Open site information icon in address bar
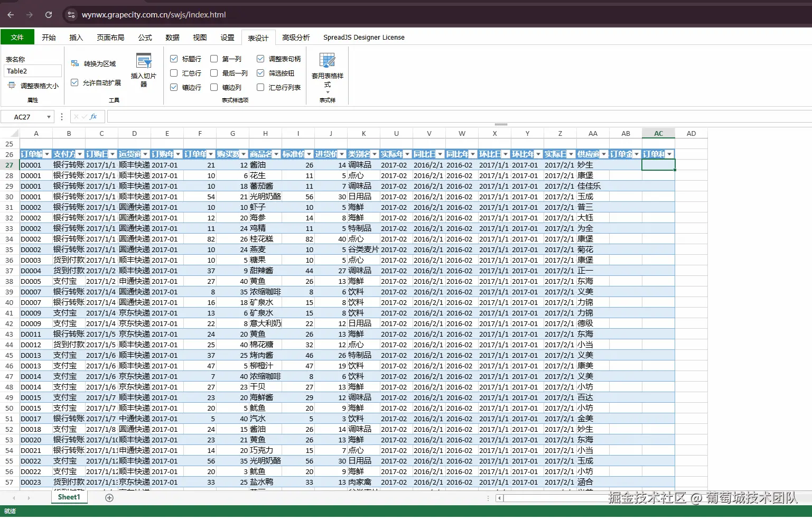This screenshot has width=812, height=519. point(72,15)
